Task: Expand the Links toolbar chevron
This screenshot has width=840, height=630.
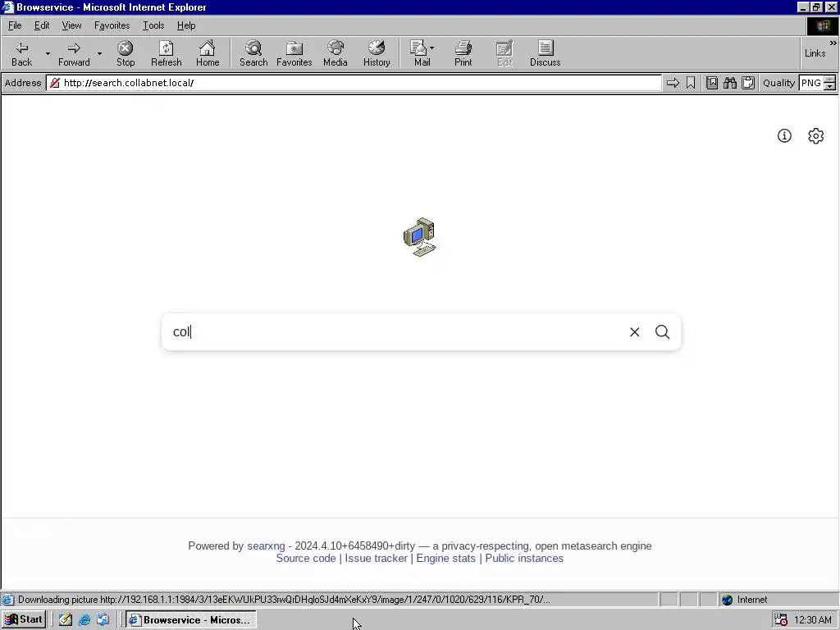Action: pos(833,43)
